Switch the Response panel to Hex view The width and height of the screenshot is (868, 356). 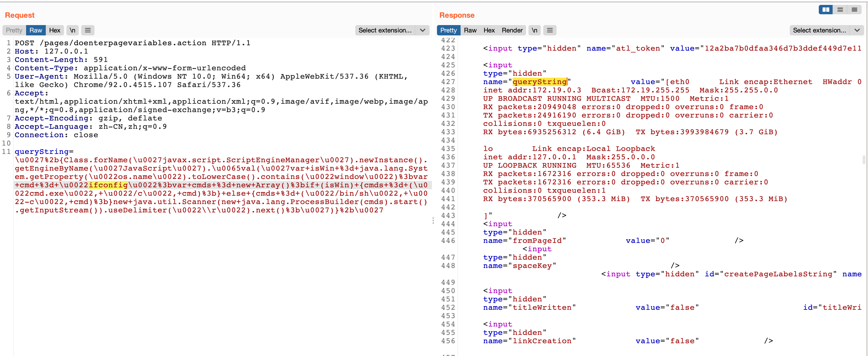[489, 30]
